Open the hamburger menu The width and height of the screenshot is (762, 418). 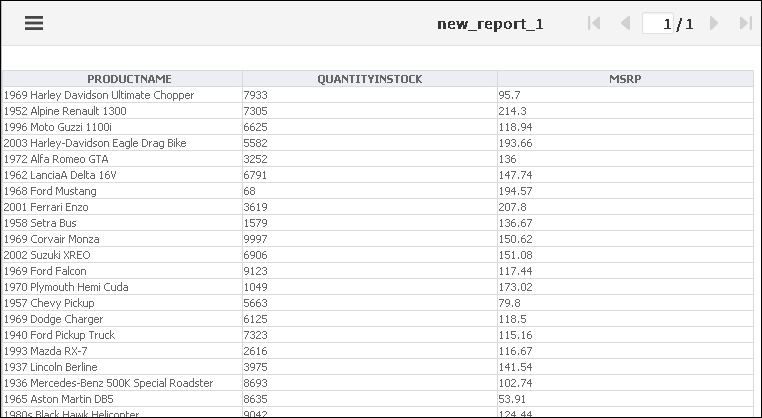pos(34,23)
